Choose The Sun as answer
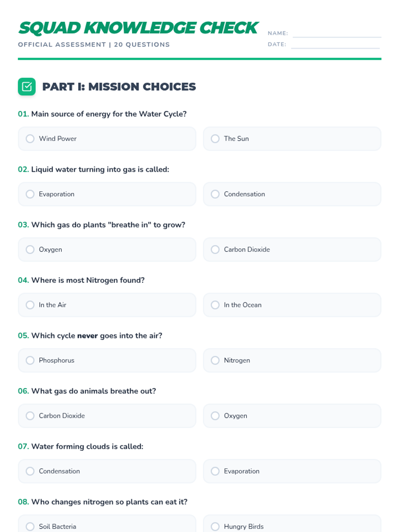 click(215, 139)
